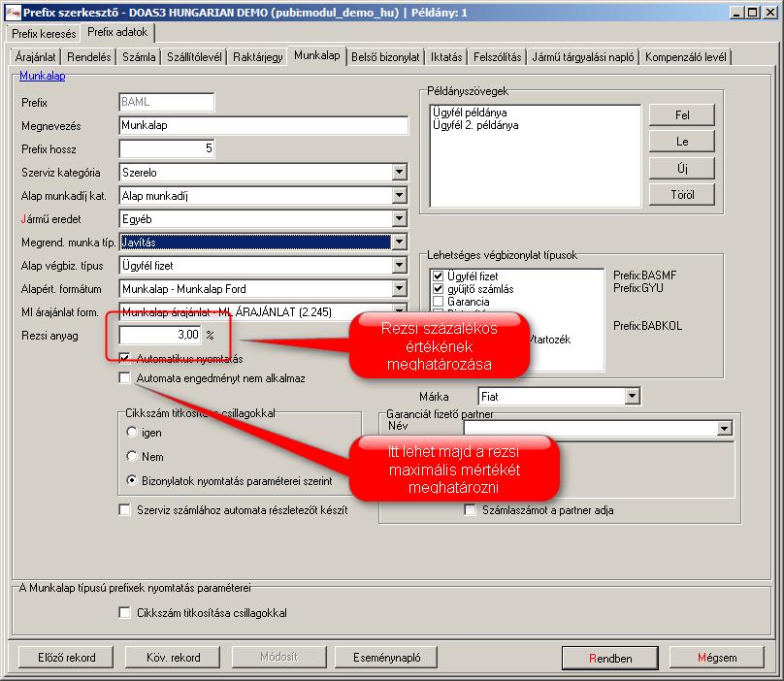Click the Új button
This screenshot has height=681, width=784.
[x=681, y=168]
